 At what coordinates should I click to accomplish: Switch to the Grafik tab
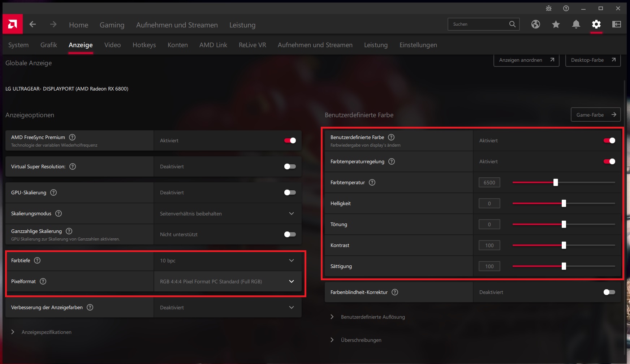click(x=49, y=45)
